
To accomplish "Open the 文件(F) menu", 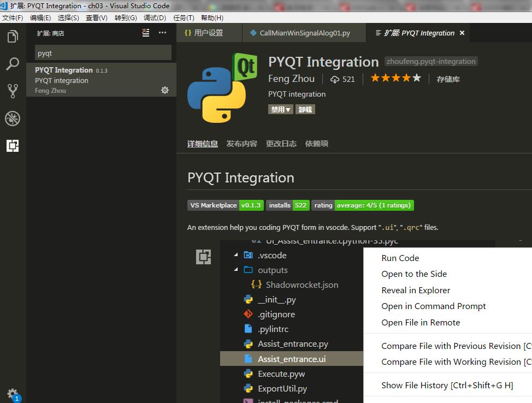I will click(x=13, y=17).
